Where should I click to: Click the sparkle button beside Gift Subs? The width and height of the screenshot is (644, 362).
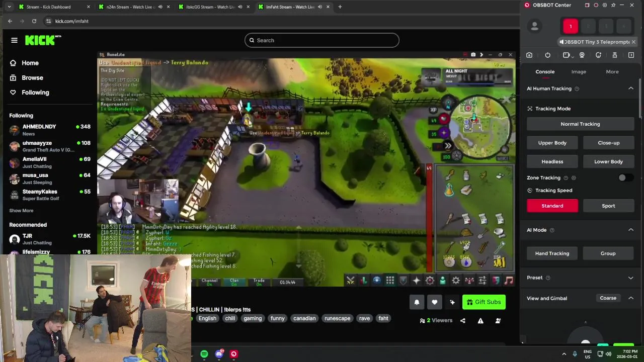(x=452, y=302)
